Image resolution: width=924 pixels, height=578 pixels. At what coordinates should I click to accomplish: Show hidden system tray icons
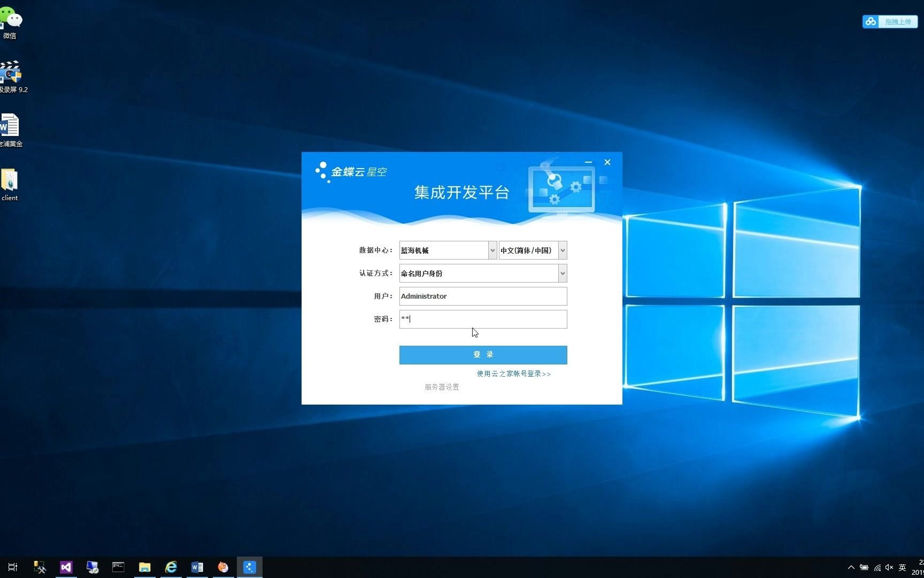pyautogui.click(x=851, y=567)
